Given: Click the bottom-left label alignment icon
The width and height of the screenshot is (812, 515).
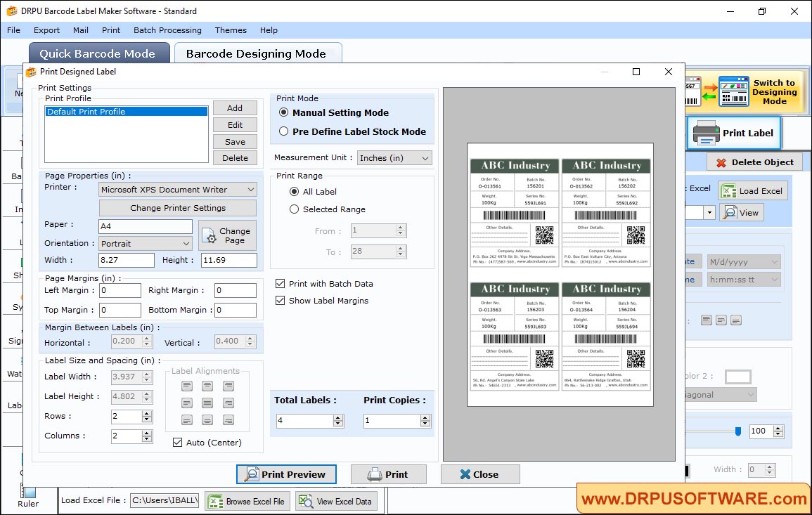Looking at the screenshot, I should click(x=187, y=420).
